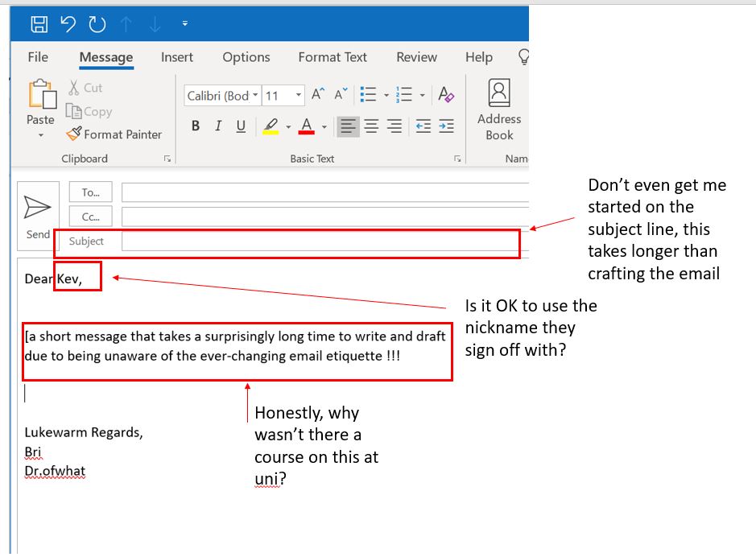Click the Decrease Indent icon
The width and height of the screenshot is (756, 557).
pyautogui.click(x=422, y=126)
